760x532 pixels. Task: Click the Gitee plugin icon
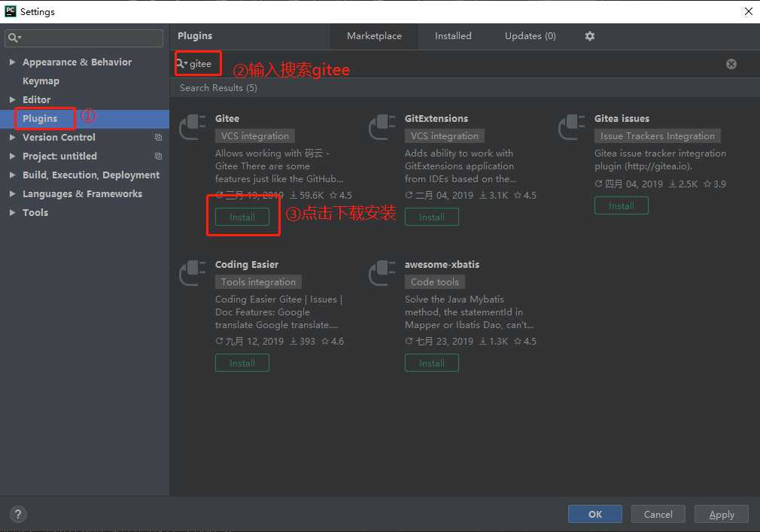point(193,127)
